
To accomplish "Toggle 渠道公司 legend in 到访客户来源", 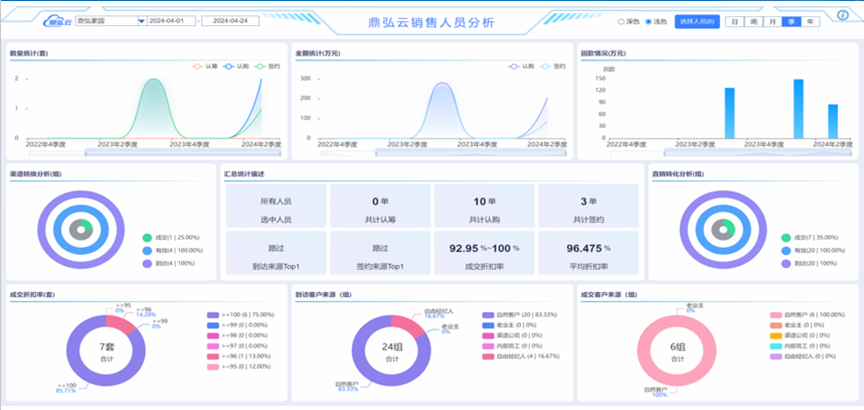I will (512, 336).
